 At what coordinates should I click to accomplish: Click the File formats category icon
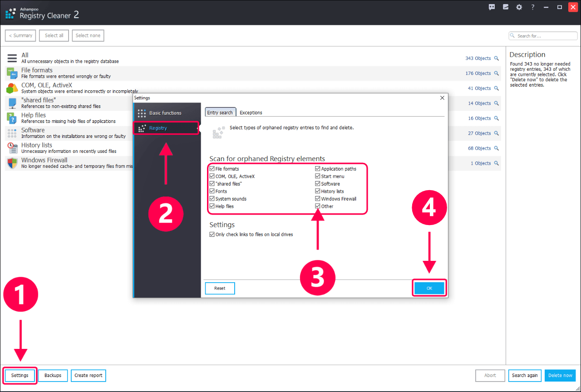click(12, 73)
